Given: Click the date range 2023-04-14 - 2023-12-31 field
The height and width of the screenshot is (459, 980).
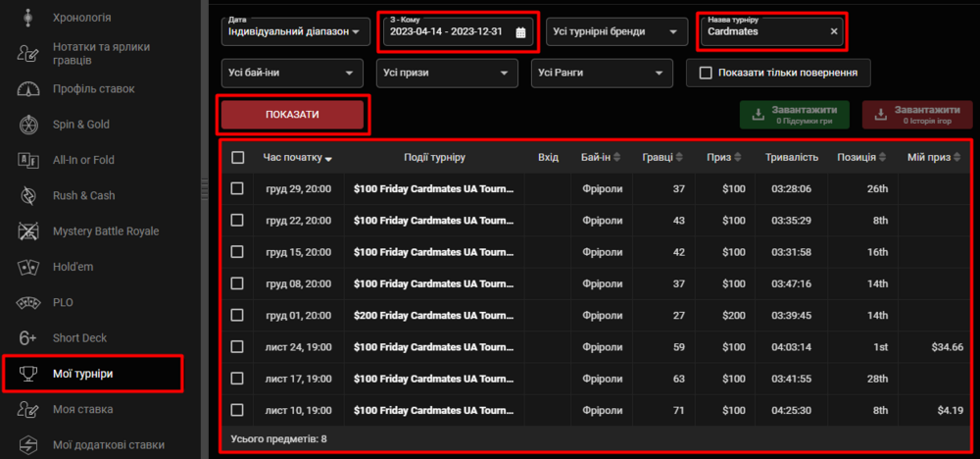Looking at the screenshot, I should 458,31.
